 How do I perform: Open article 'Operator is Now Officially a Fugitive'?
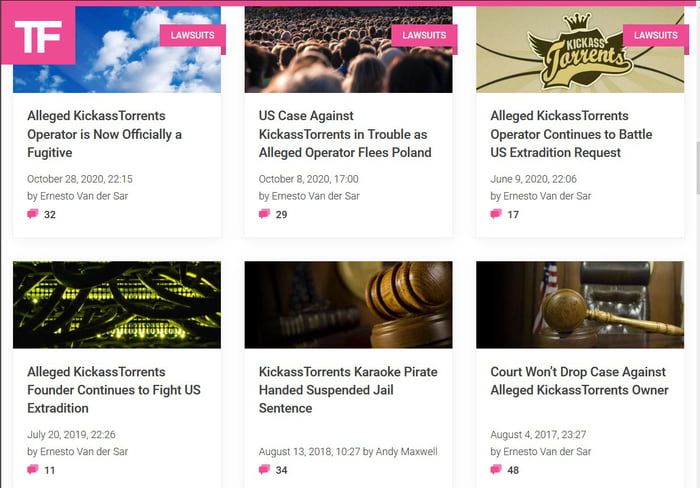click(x=105, y=134)
